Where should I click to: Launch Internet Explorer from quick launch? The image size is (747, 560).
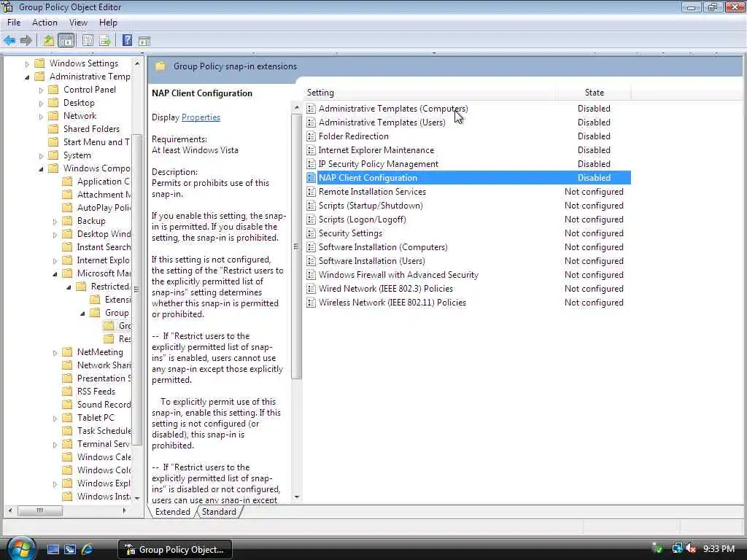[x=88, y=550]
